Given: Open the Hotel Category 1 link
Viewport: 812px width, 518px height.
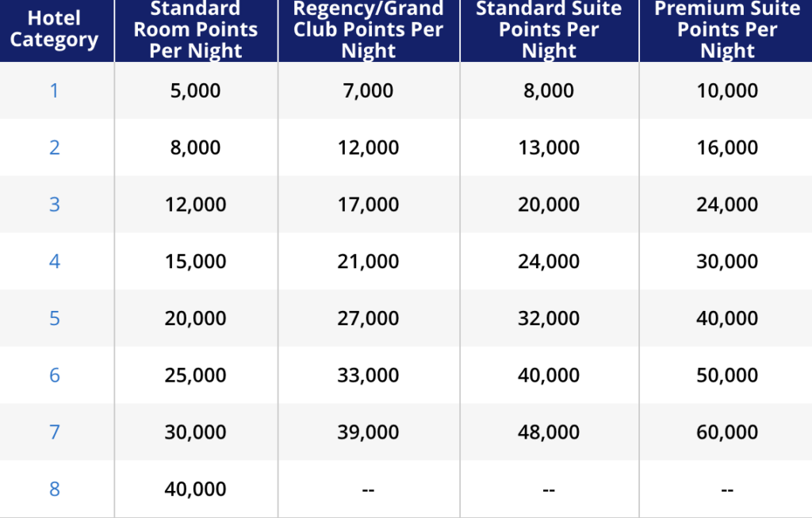Looking at the screenshot, I should coord(54,90).
